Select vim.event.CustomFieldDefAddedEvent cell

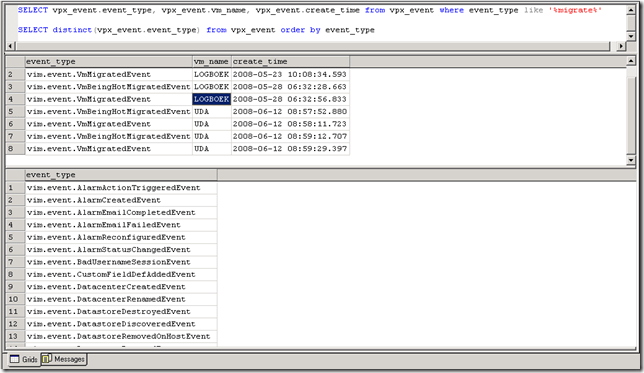(121, 274)
